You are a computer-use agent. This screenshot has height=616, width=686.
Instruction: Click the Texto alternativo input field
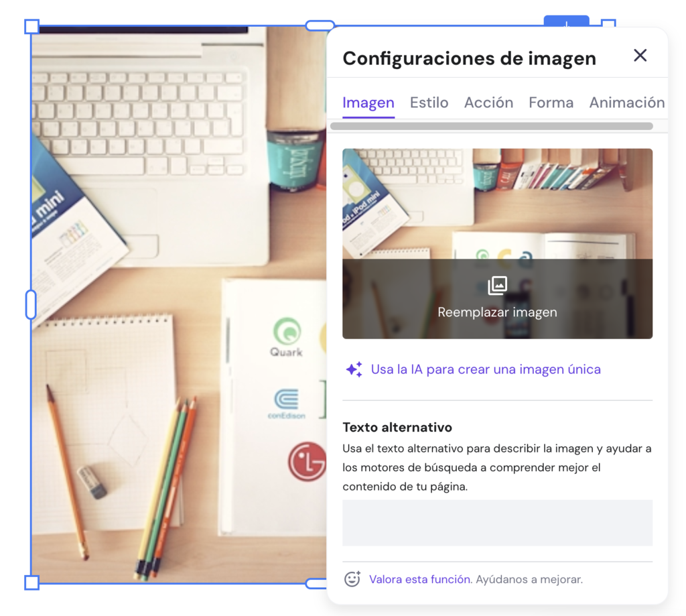(x=497, y=522)
